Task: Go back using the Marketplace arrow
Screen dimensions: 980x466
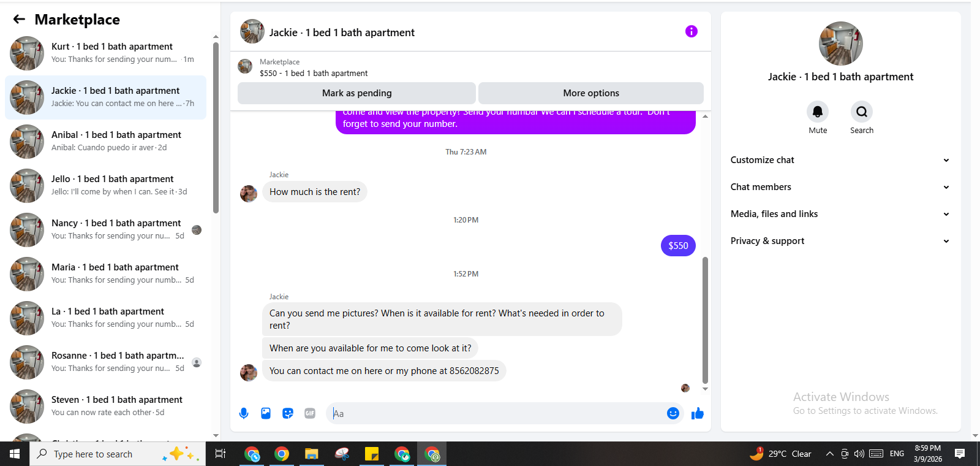Action: click(19, 19)
